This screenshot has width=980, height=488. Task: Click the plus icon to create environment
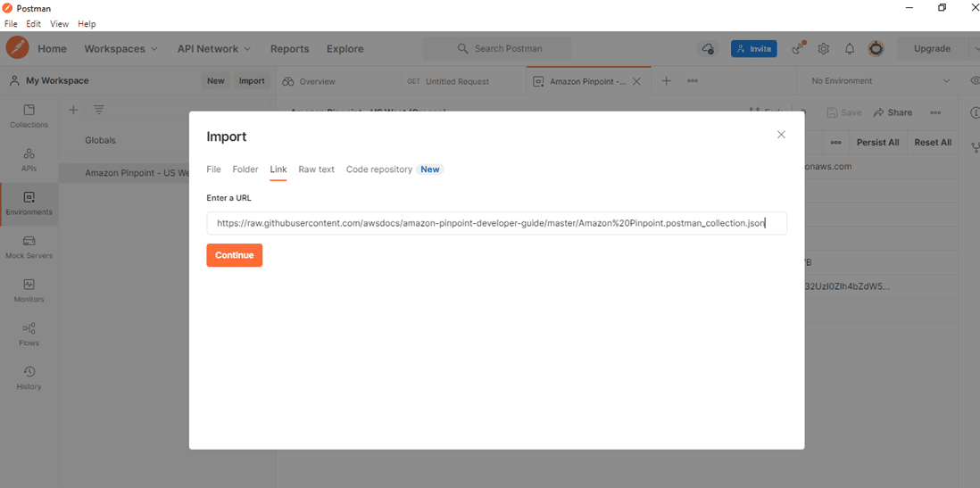[73, 110]
